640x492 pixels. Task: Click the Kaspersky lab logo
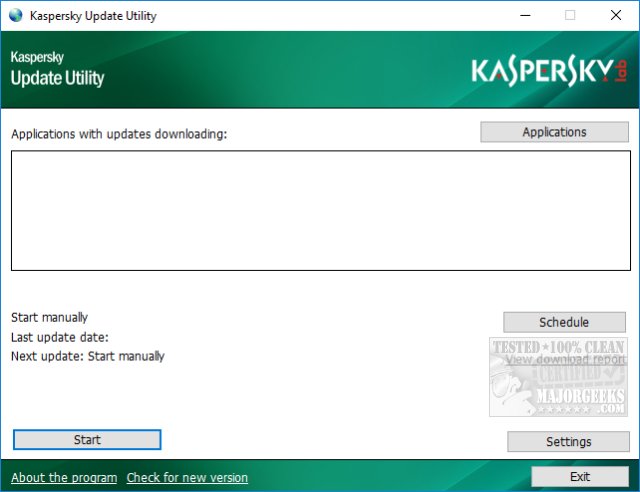pyautogui.click(x=549, y=70)
